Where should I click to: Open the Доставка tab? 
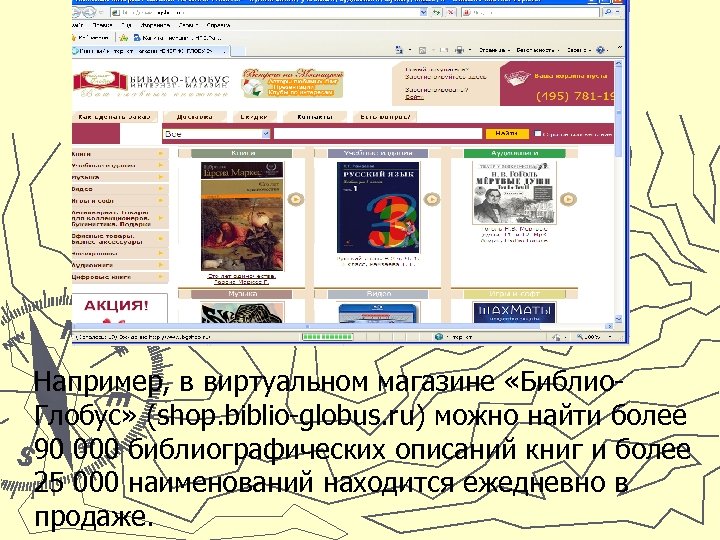tap(194, 117)
